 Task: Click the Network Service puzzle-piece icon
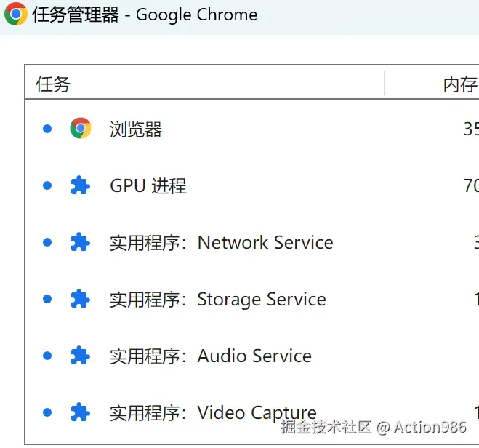[x=80, y=242]
